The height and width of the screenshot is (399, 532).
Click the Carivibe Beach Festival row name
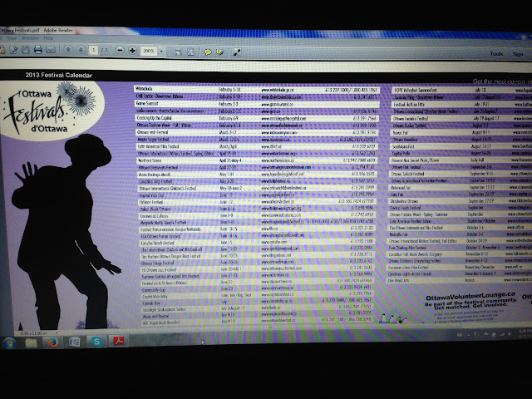(157, 243)
